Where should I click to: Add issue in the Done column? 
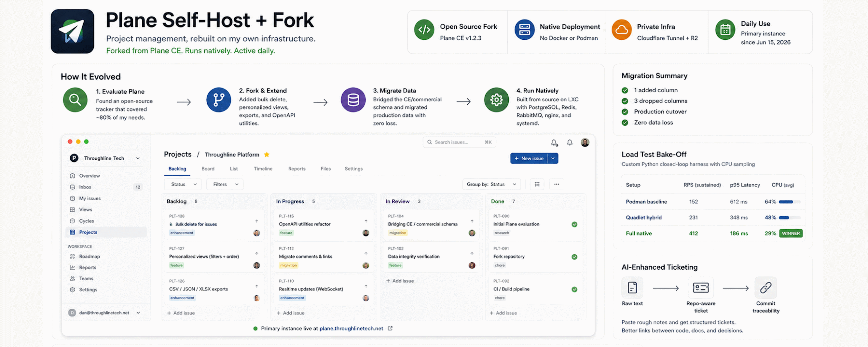click(503, 313)
